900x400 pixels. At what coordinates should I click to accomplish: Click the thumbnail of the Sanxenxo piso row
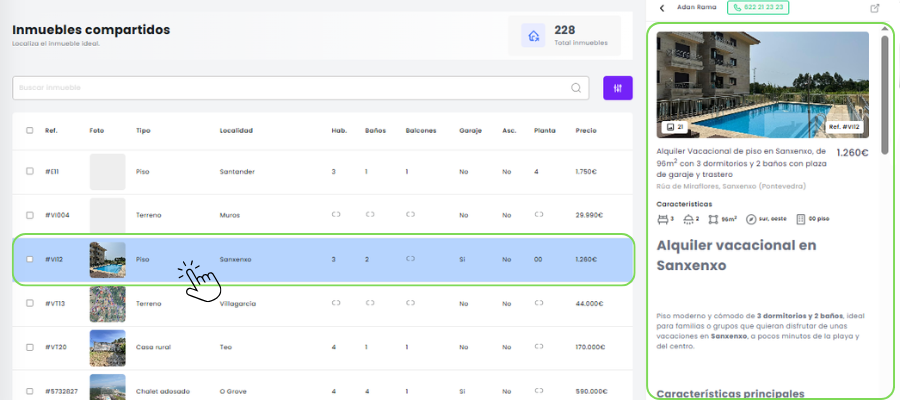click(107, 259)
